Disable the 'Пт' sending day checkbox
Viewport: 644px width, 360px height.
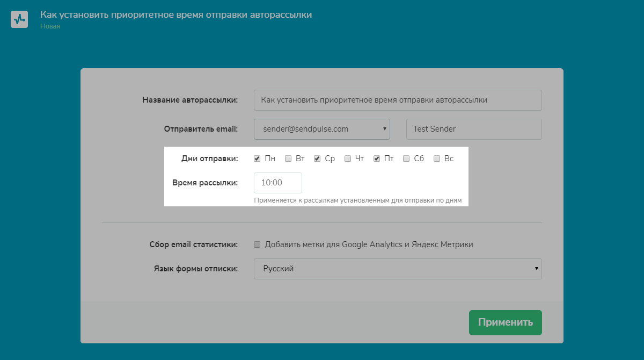pos(377,159)
